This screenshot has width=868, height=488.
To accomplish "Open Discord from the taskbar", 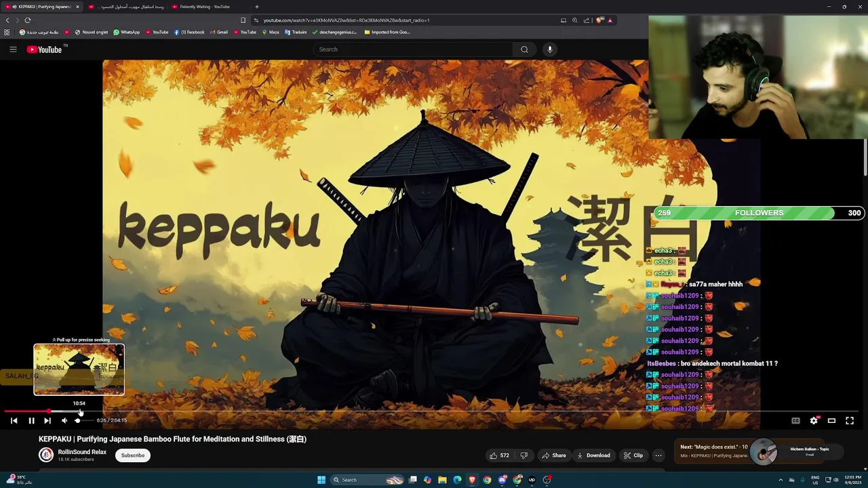I will pos(502,480).
